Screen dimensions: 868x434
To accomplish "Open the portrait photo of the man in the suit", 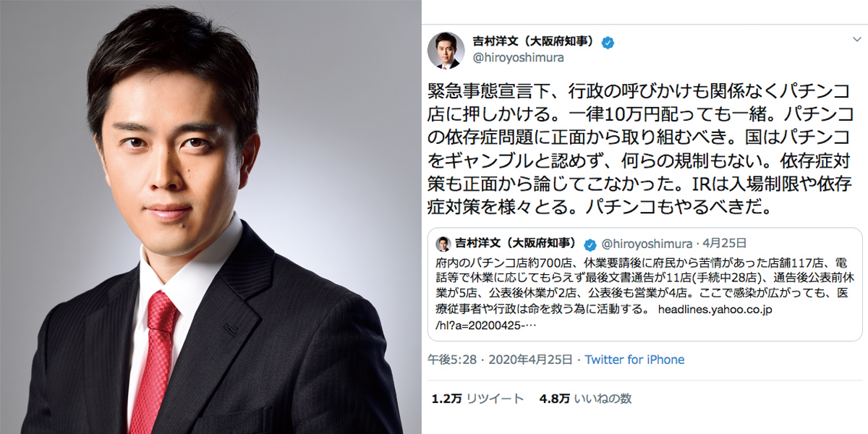I will click(210, 217).
